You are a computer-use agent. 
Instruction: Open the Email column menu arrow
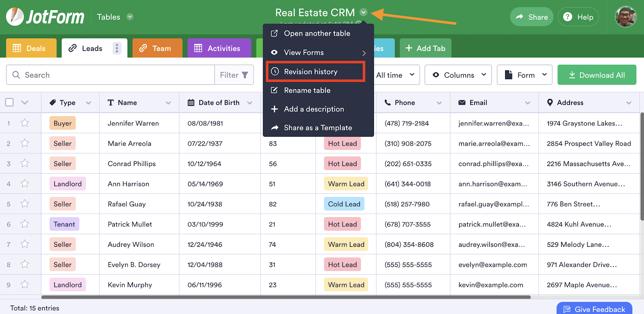[528, 103]
